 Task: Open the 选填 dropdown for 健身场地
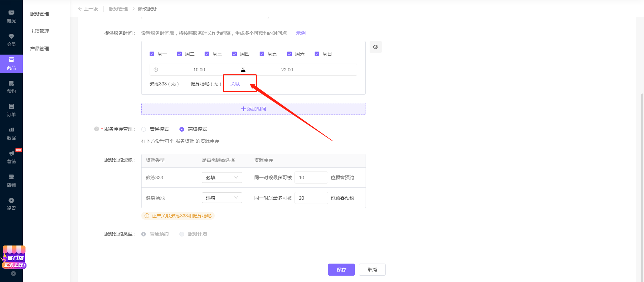(x=222, y=198)
